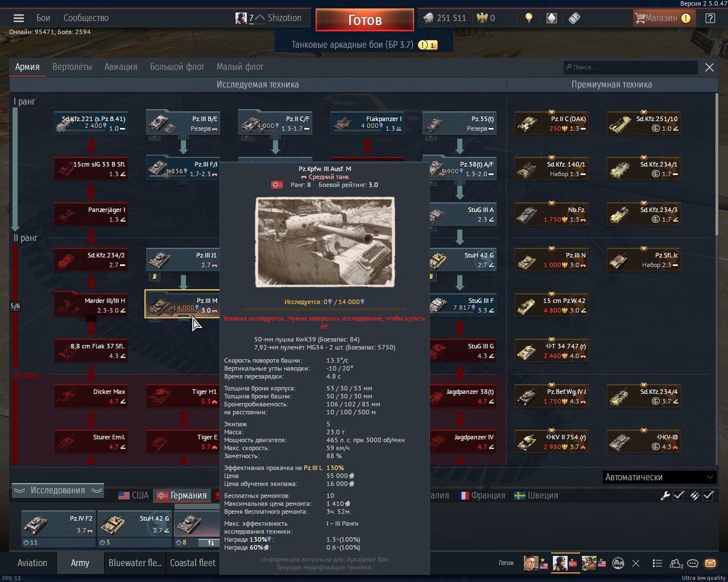Click the red Готов button
This screenshot has width=728, height=582.
365,20
